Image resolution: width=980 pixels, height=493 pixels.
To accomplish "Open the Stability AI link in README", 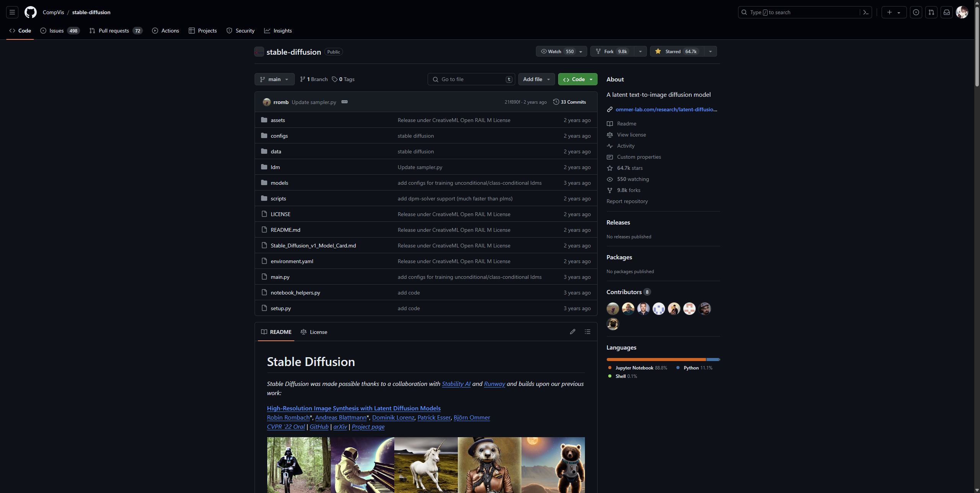I will [x=456, y=384].
